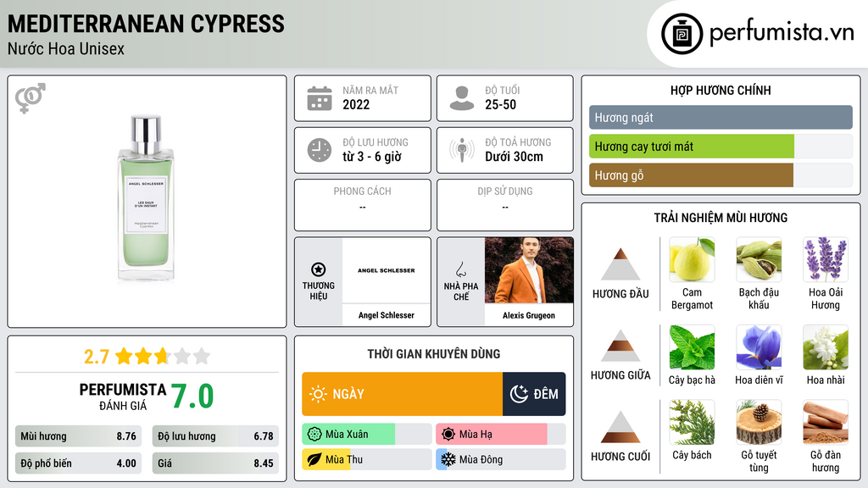The width and height of the screenshot is (868, 488).
Task: Click the release year 2022 value
Action: point(356,104)
